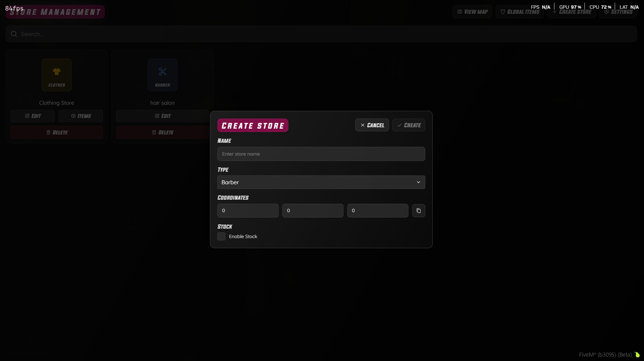Select the Clothes store icon tile
The width and height of the screenshot is (644, 361).
point(57,75)
